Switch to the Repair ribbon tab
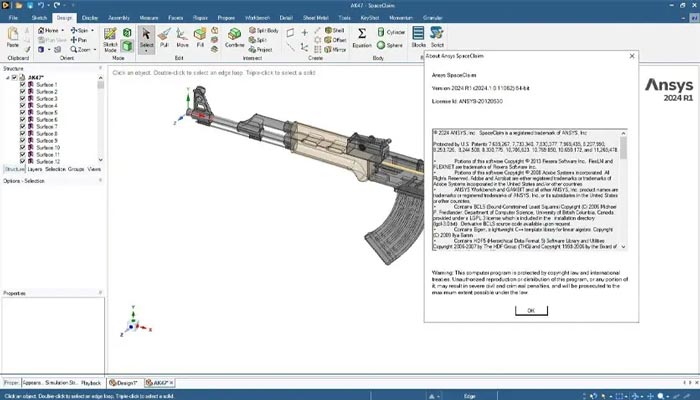The height and width of the screenshot is (400, 700). [x=200, y=18]
